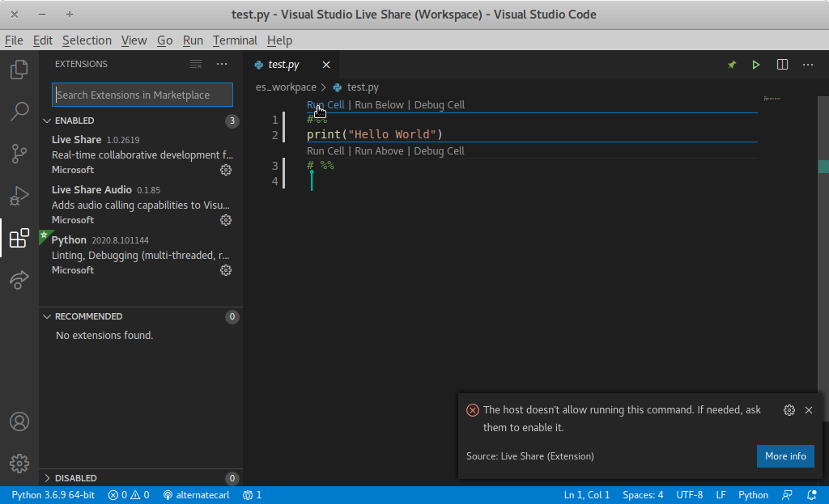Click the Search Extensions in Marketplace field

point(142,95)
